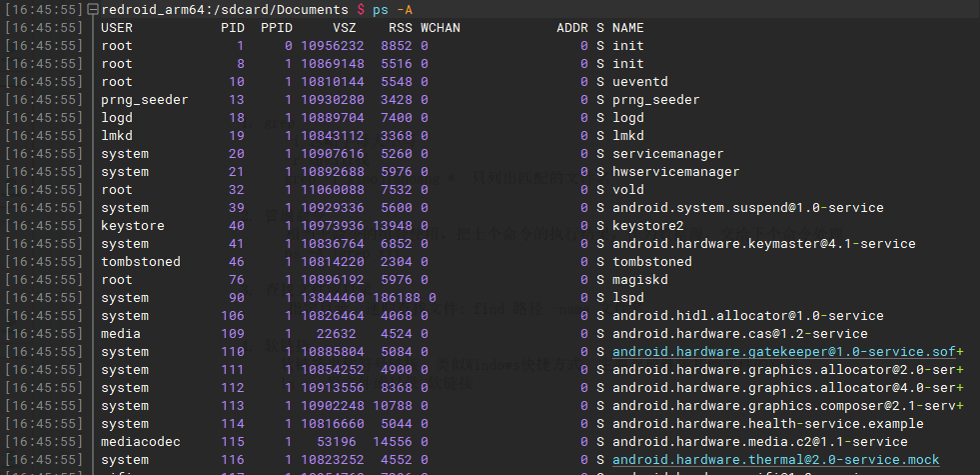Click the android.hardware.health-service.example process name
The image size is (980, 475).
[768, 424]
